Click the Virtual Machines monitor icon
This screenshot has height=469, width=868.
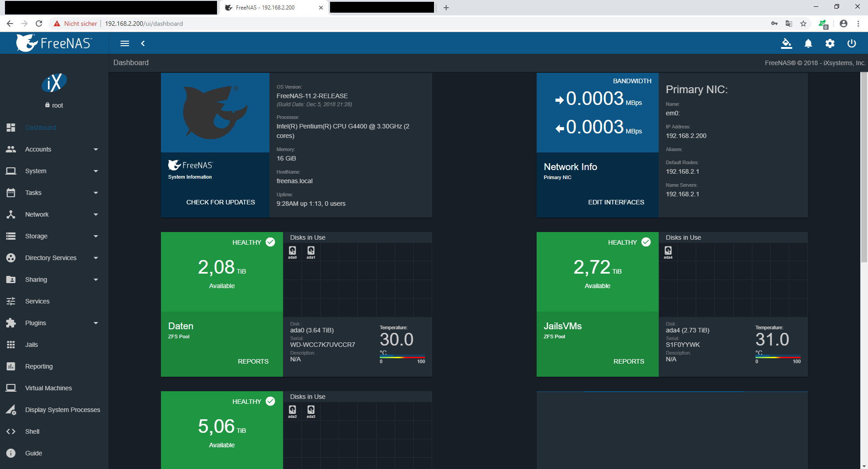pos(11,388)
